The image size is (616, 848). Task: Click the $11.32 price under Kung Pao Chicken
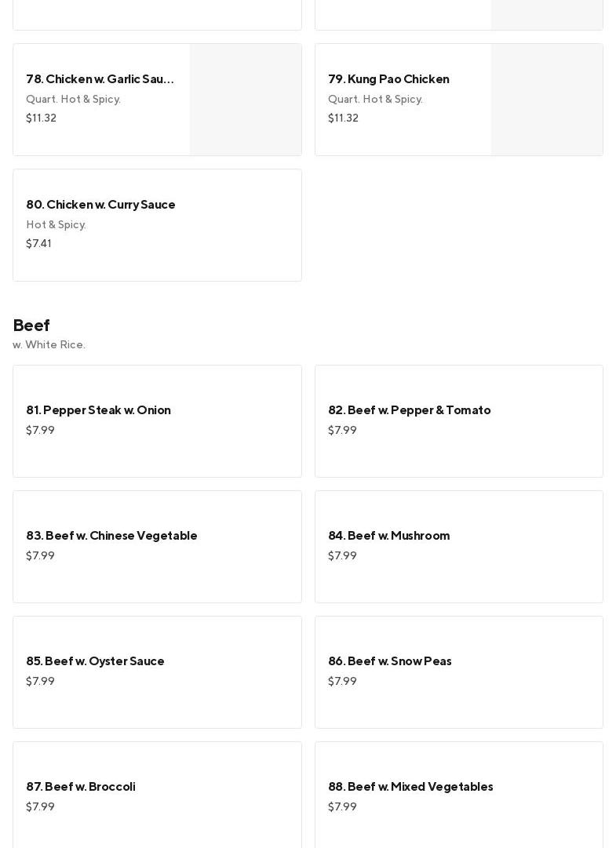(x=343, y=118)
